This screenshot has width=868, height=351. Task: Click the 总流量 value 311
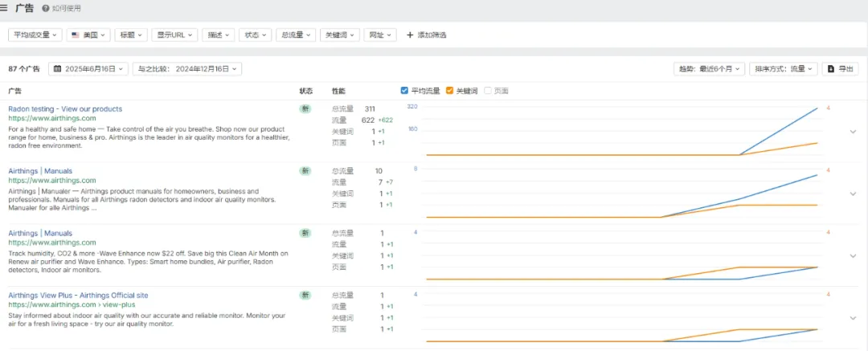370,109
